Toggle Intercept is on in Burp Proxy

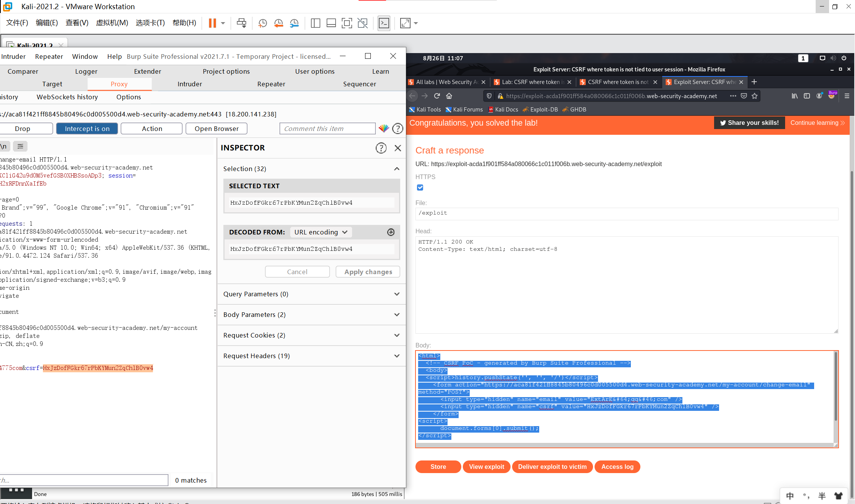(87, 128)
